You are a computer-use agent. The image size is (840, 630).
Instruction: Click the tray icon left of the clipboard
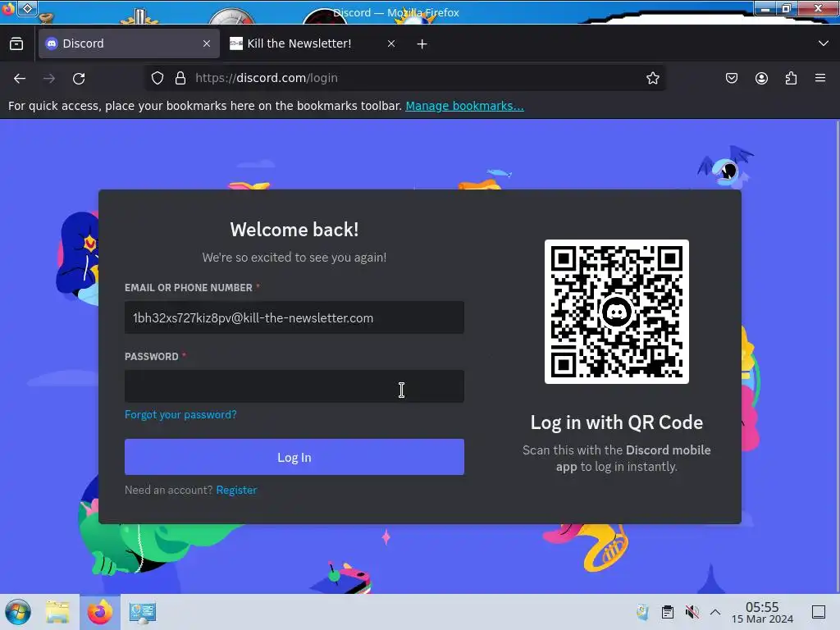[x=643, y=612]
